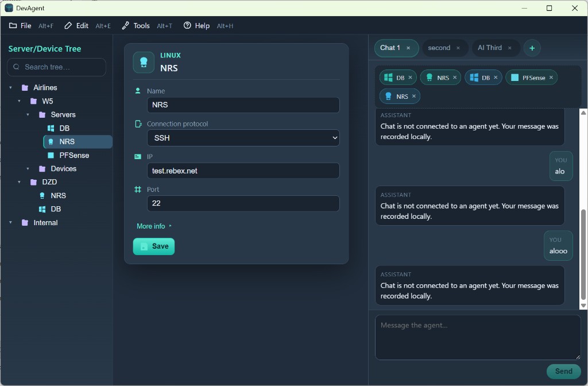Click the Search tree input field
The height and width of the screenshot is (386, 588).
coord(57,67)
